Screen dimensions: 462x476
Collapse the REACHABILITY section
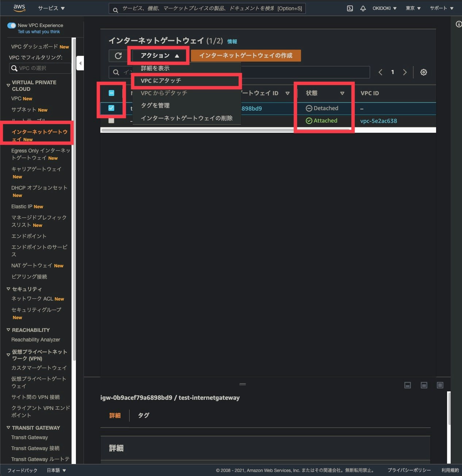pyautogui.click(x=8, y=330)
